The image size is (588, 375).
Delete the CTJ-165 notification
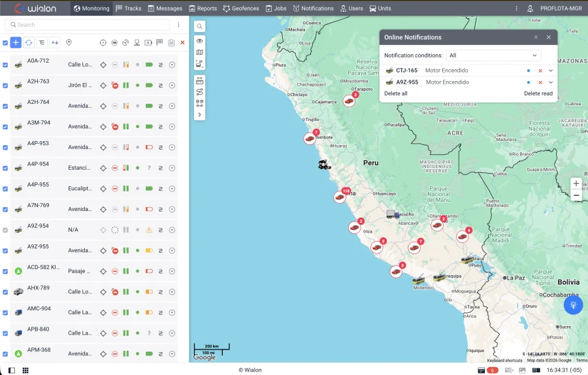[540, 71]
